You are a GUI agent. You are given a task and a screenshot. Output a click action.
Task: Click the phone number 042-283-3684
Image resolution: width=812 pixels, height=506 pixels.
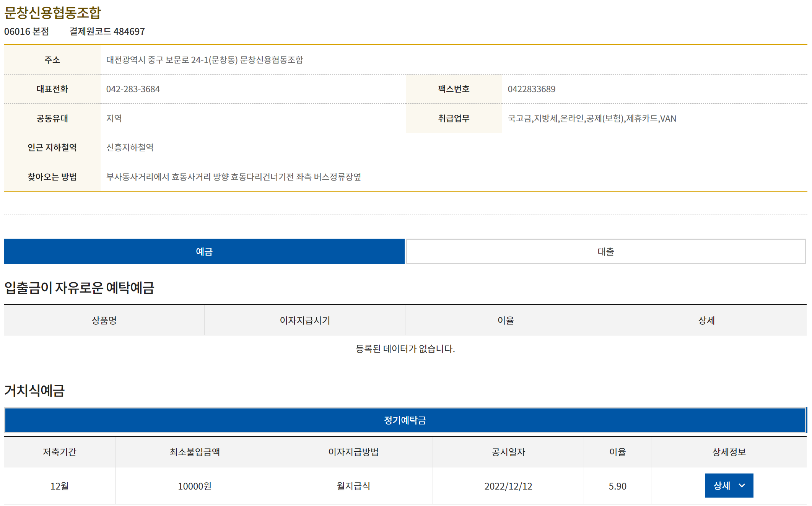pyautogui.click(x=133, y=89)
